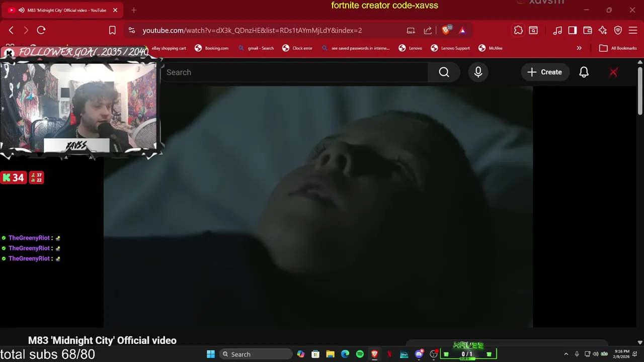Open Discord from the taskbar
Viewport: 644px width, 362px height.
pos(419,354)
